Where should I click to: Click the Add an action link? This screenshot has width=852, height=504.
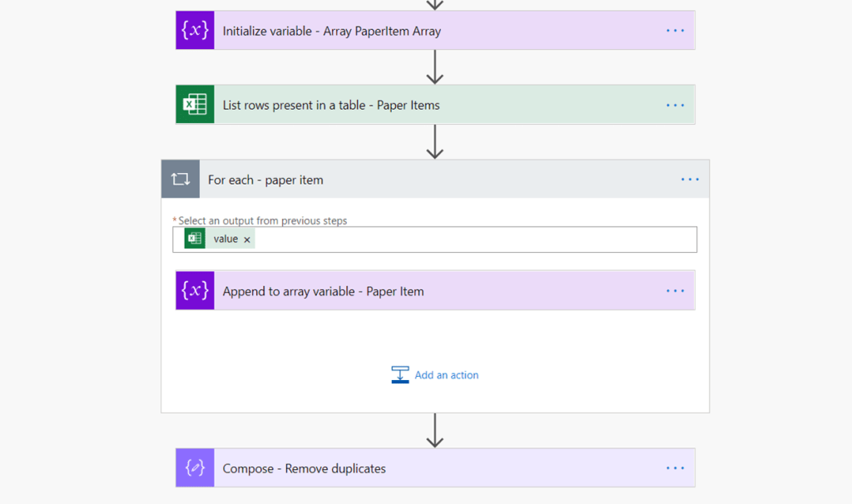[445, 374]
